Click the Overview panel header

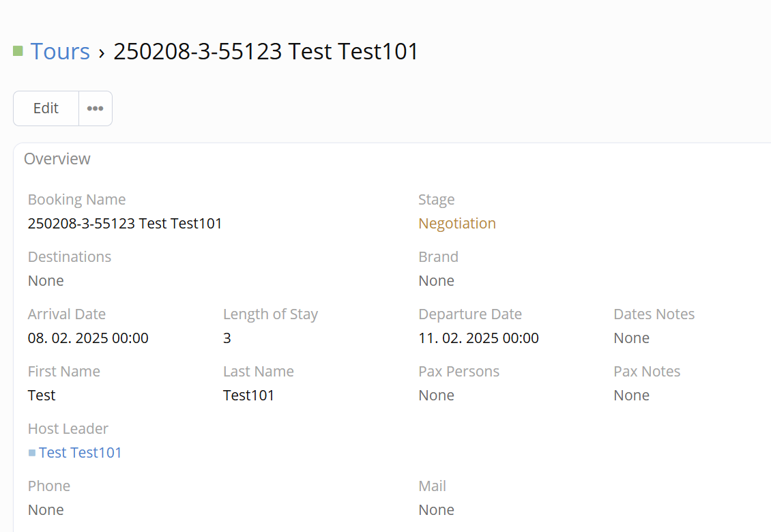[x=57, y=159]
